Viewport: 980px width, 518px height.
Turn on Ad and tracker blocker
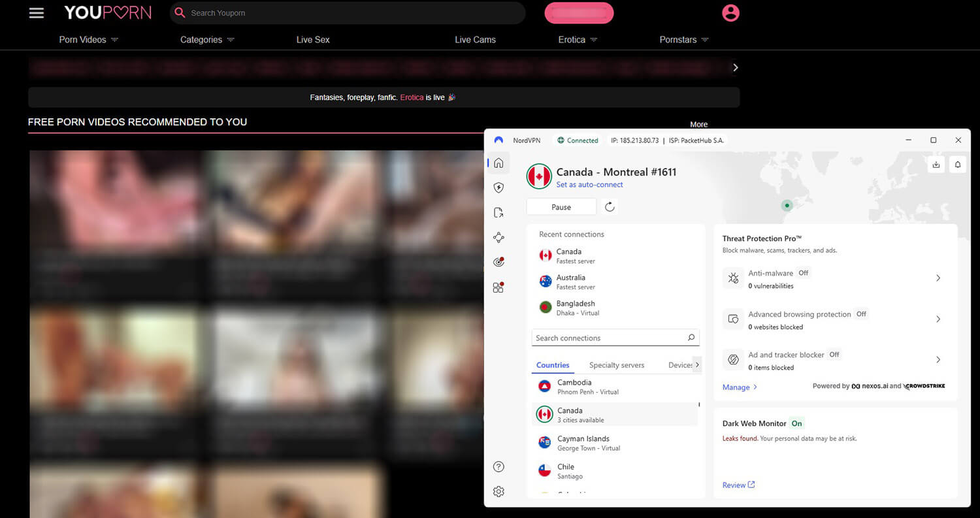click(834, 354)
